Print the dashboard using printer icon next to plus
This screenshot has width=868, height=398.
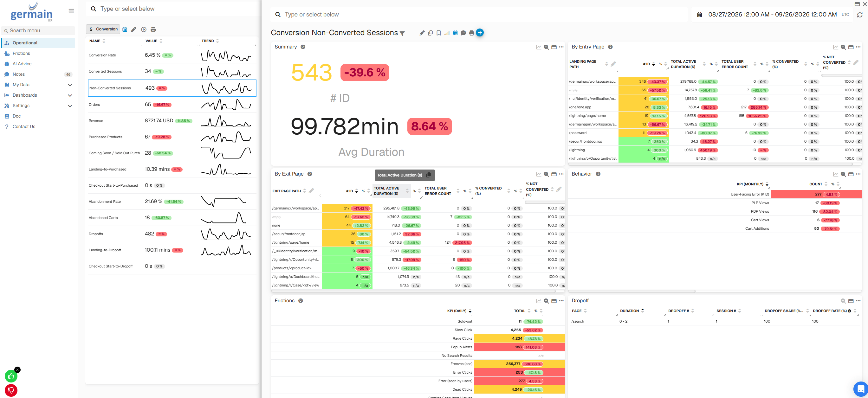(x=472, y=33)
